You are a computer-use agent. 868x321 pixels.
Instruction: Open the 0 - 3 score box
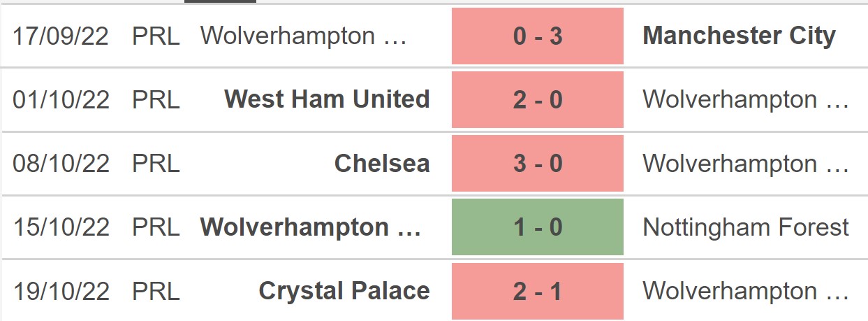point(538,36)
